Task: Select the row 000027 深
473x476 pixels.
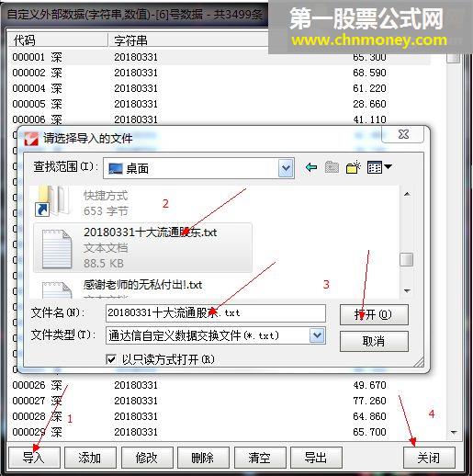Action: (220, 401)
